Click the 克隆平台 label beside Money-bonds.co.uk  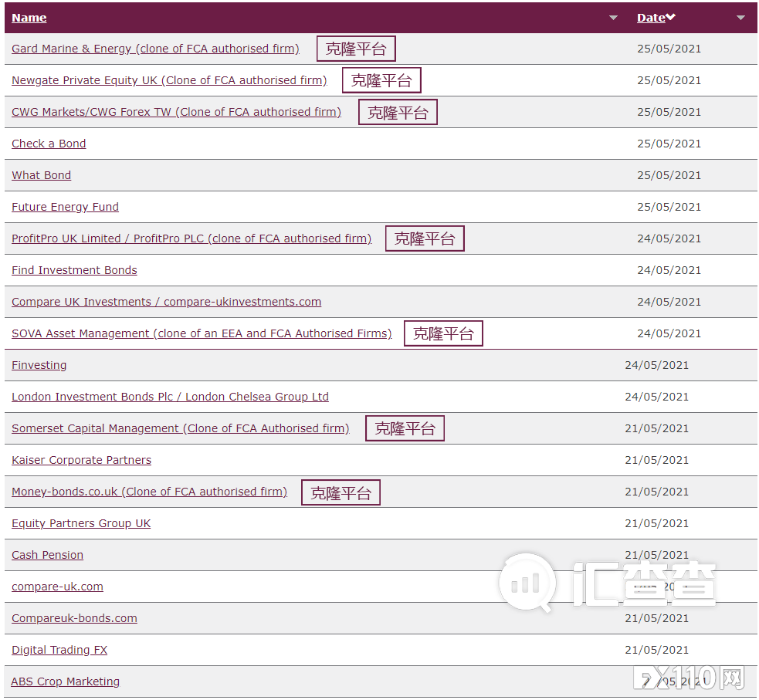[341, 492]
